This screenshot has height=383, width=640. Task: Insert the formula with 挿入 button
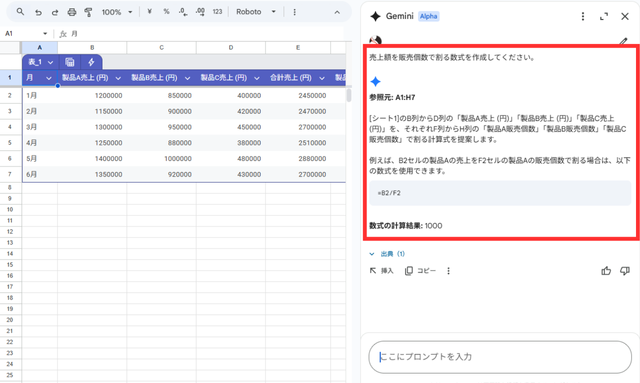[x=381, y=271]
